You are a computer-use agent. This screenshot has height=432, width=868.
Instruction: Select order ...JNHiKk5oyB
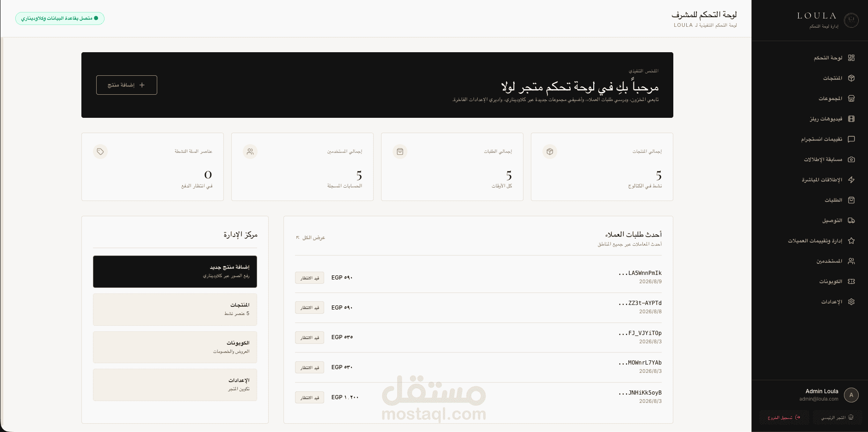point(478,397)
